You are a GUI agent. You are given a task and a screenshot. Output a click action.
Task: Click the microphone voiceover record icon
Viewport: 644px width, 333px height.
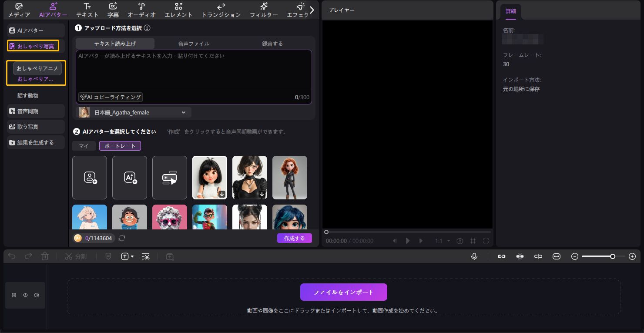coord(474,256)
